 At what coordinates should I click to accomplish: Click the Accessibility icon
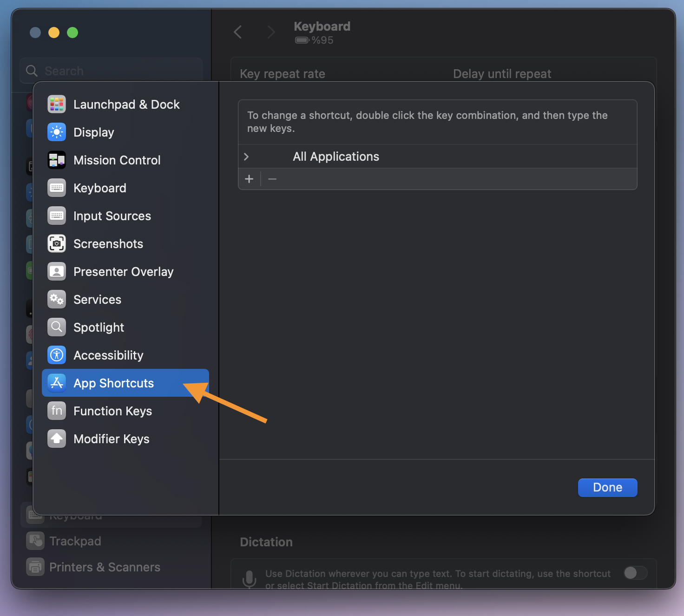pos(57,355)
